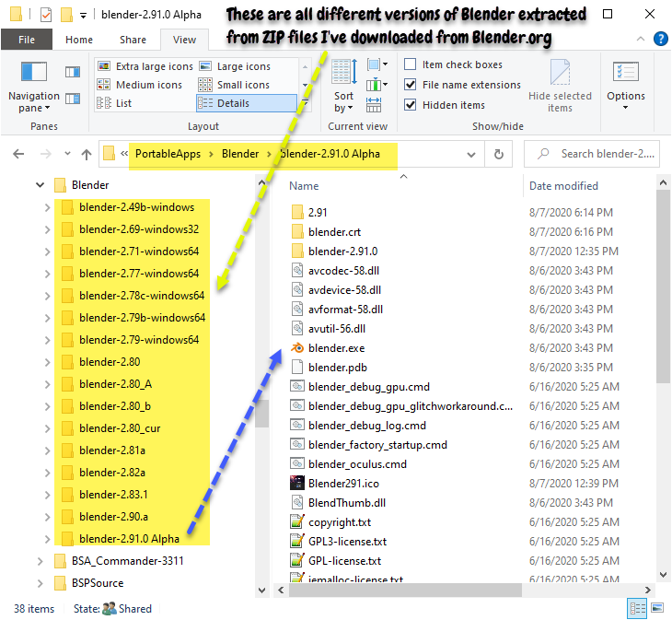Image resolution: width=672 pixels, height=620 pixels.
Task: Switch to the Share tab
Action: pos(133,40)
